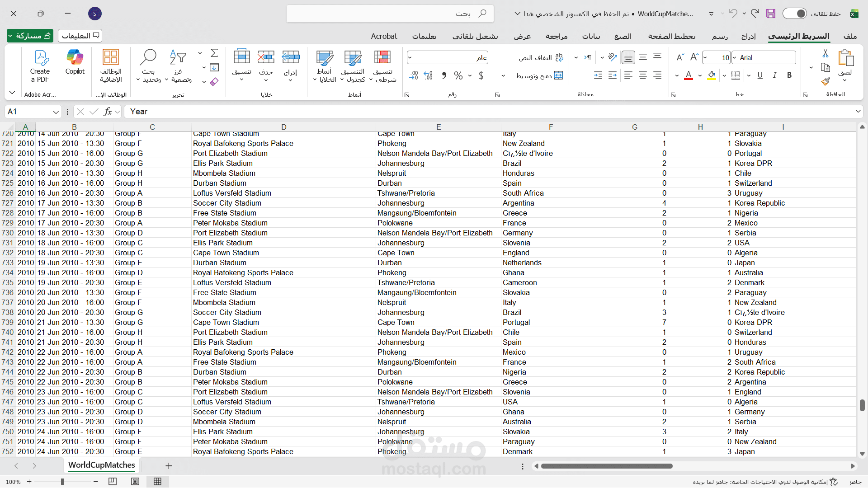Click the percent style icon
Screen dimensions: 868x488
coord(458,75)
